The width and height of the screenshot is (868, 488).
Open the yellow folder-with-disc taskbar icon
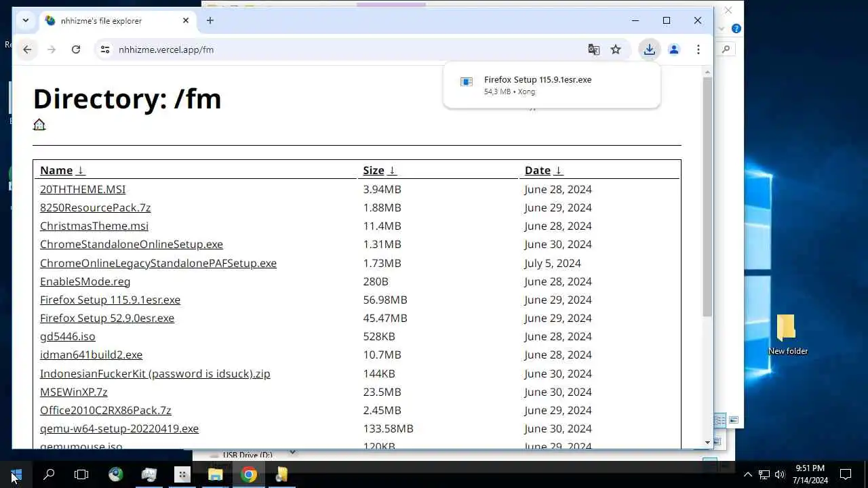click(x=281, y=474)
